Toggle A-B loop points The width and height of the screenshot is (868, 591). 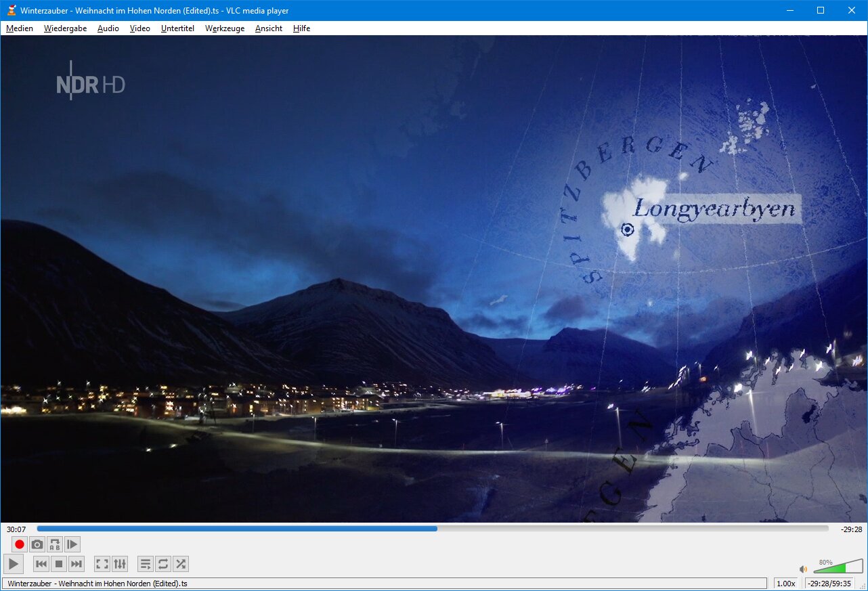click(x=55, y=544)
